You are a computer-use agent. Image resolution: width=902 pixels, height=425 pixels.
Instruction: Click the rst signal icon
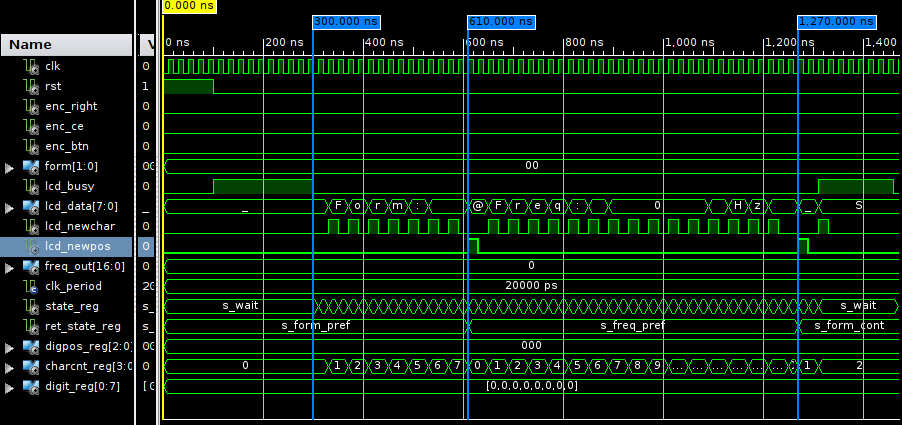(31, 86)
